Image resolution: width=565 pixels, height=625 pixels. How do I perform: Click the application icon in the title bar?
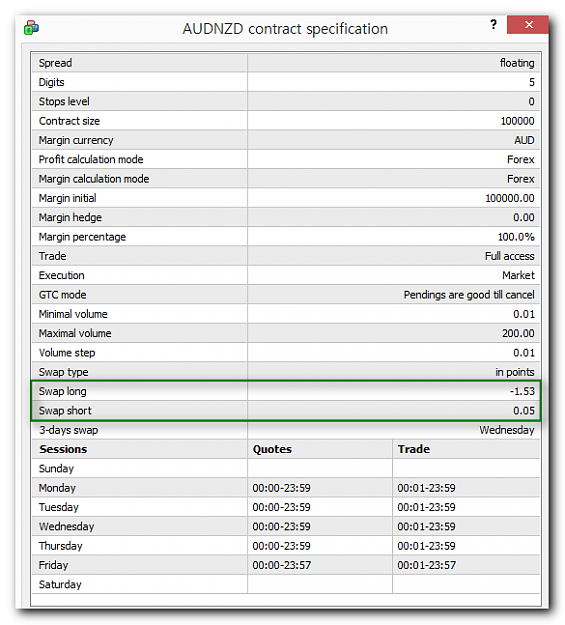[31, 28]
